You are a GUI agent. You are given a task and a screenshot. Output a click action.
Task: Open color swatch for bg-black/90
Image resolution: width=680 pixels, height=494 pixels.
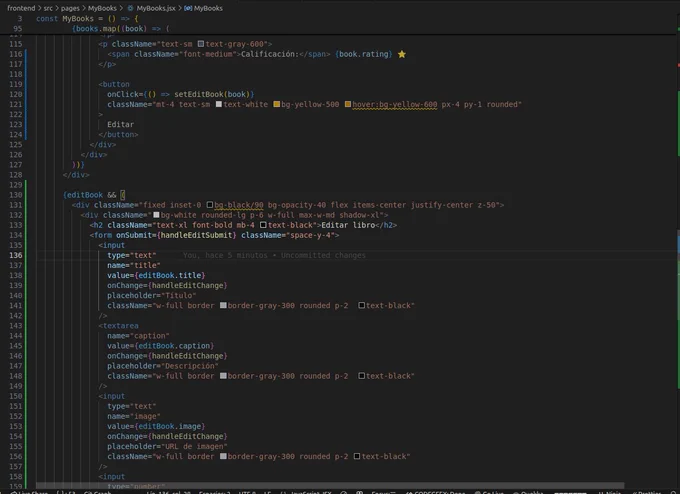[210, 205]
